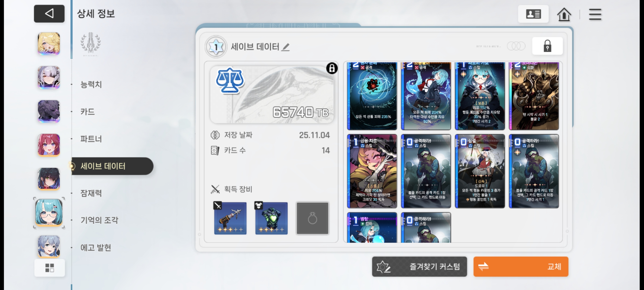The height and width of the screenshot is (290, 644).
Task: Open the 파트너 menu item
Action: (91, 139)
